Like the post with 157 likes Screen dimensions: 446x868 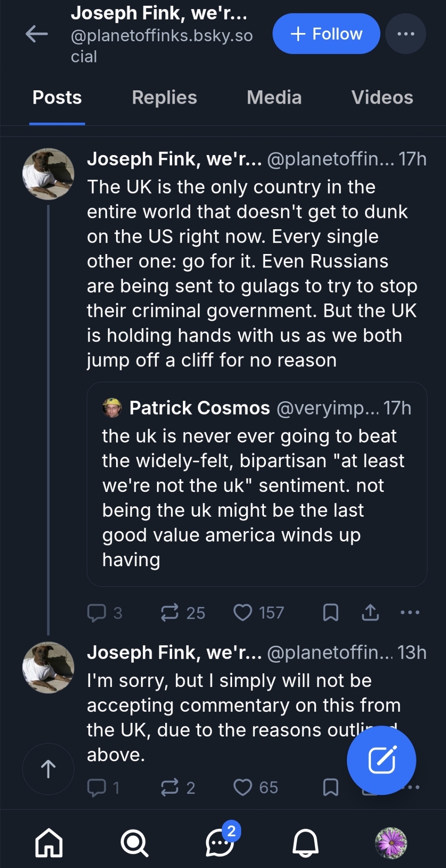click(x=243, y=613)
